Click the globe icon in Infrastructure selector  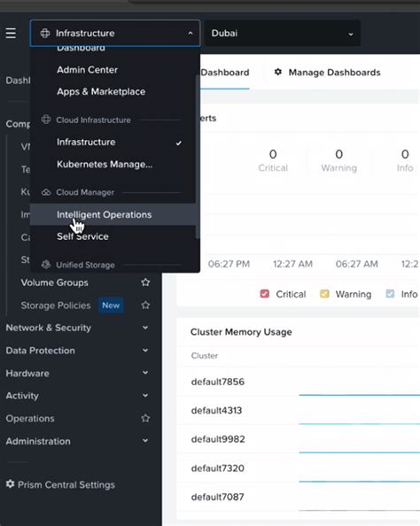[45, 34]
